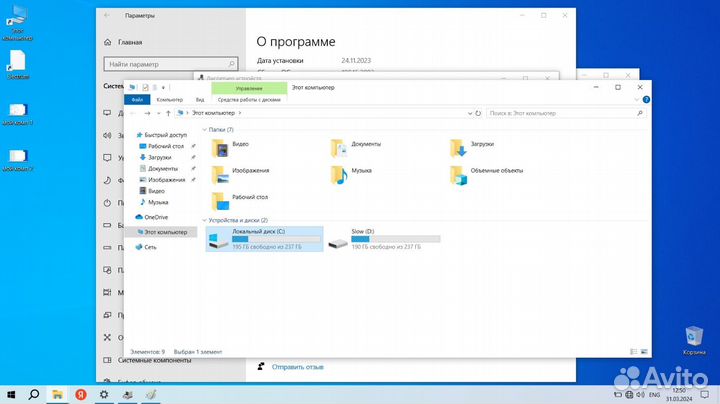Click search magnifier icon in Explorer search box
Image resolution: width=720 pixels, height=404 pixels.
coord(640,113)
